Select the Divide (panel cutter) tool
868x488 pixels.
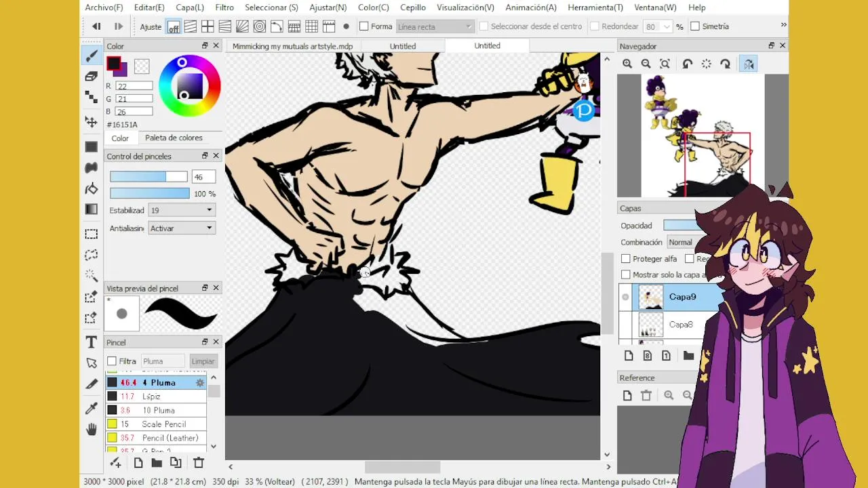coord(92,384)
